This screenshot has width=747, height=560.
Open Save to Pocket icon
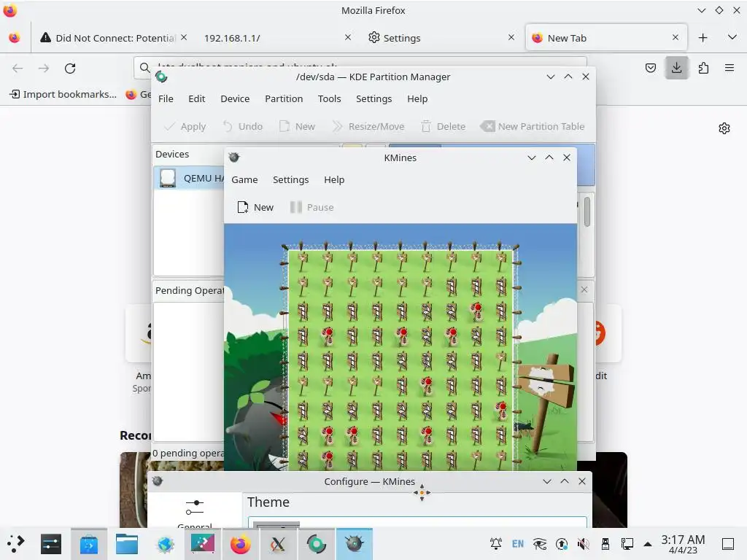650,68
